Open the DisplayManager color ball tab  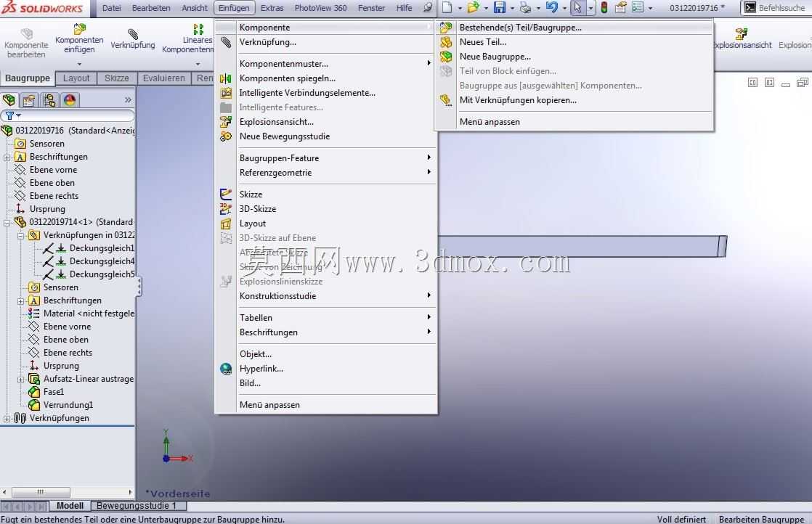pos(70,100)
